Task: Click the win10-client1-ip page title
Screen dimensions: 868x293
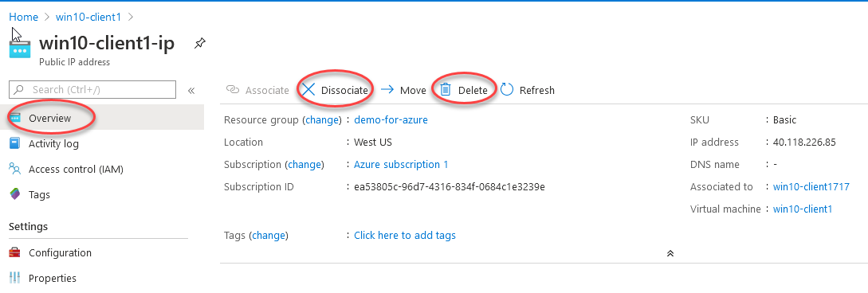Action: pos(107,42)
